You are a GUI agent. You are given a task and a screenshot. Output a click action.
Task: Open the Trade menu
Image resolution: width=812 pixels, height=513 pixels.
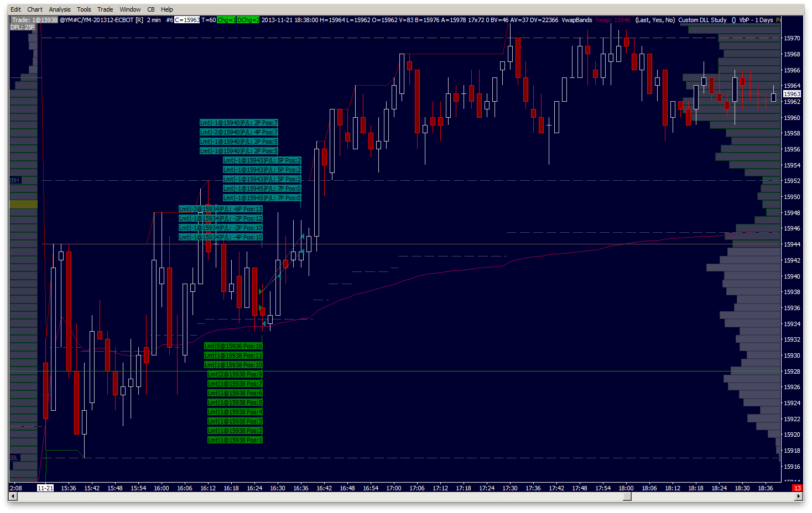105,9
